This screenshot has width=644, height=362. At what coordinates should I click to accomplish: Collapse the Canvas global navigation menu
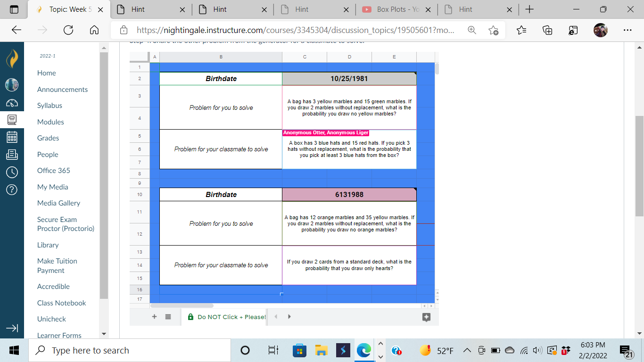pyautogui.click(x=11, y=329)
